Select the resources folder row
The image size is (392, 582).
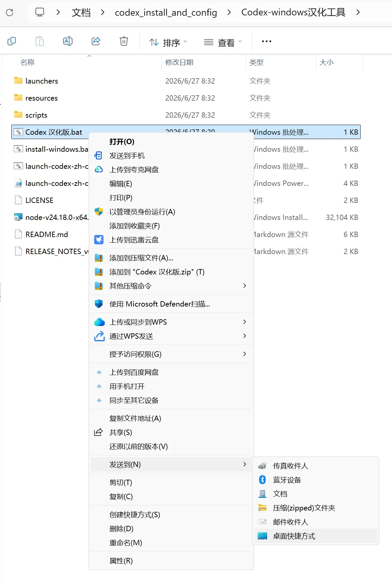(186, 98)
